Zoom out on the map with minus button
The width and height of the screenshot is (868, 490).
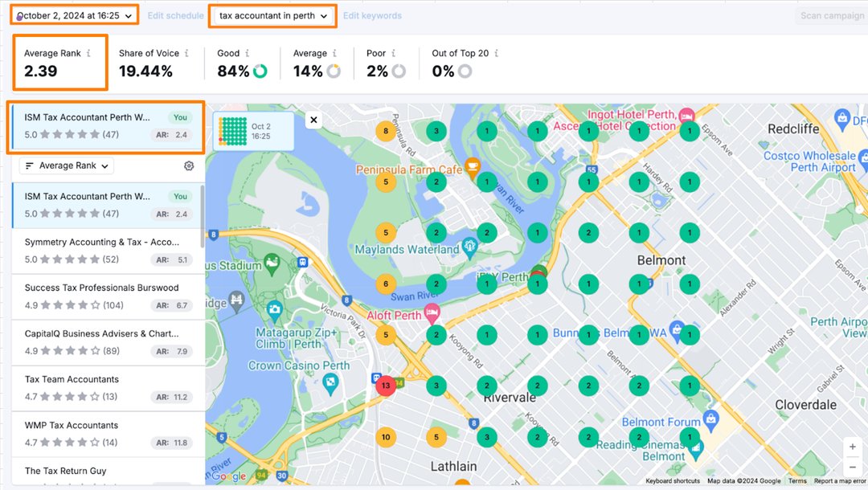pos(853,466)
